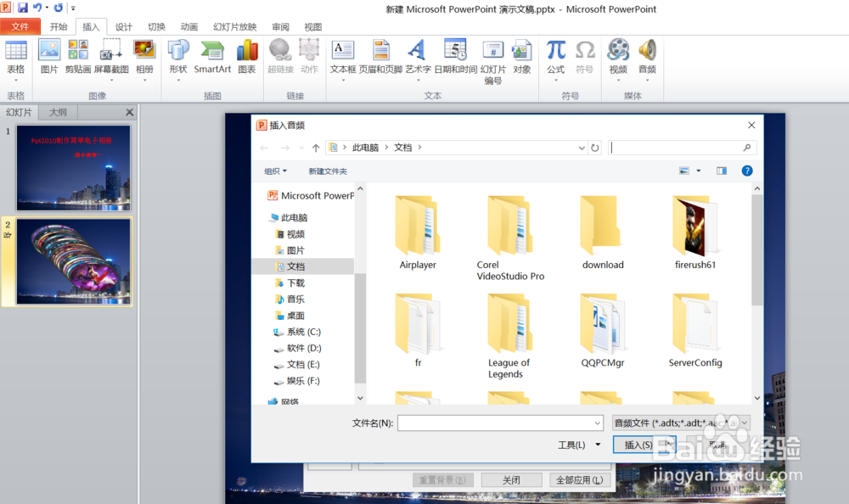Open the audio file type filter dropdown
Image resolution: width=849 pixels, height=504 pixels.
click(745, 423)
